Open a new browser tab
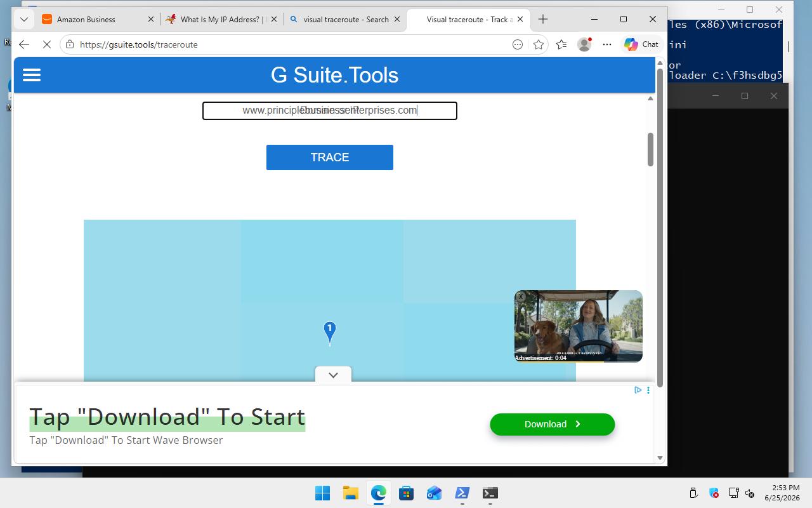 [543, 19]
